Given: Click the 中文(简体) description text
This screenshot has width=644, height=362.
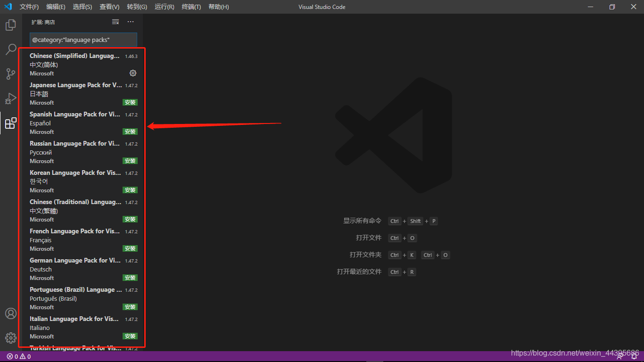Looking at the screenshot, I should tap(44, 65).
